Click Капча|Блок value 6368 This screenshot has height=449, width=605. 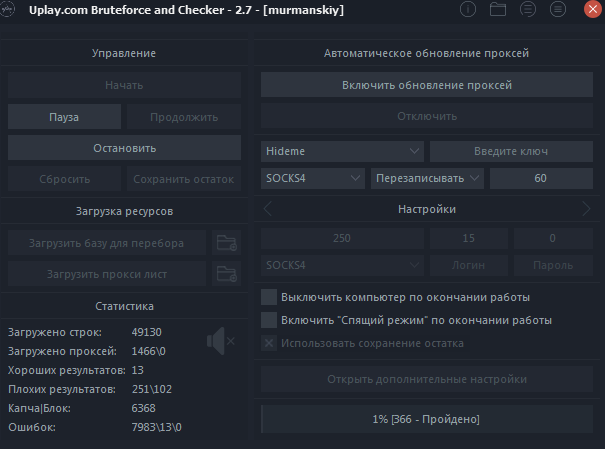[x=144, y=408]
